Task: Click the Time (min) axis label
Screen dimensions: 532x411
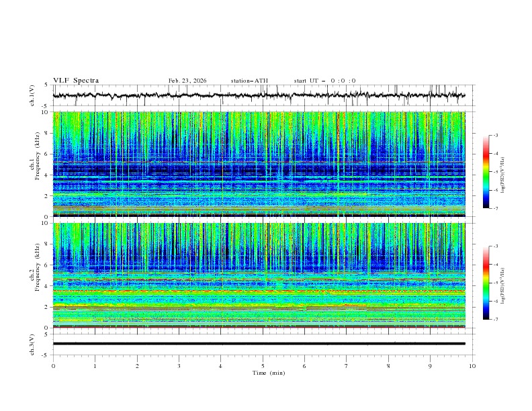Action: [269, 373]
